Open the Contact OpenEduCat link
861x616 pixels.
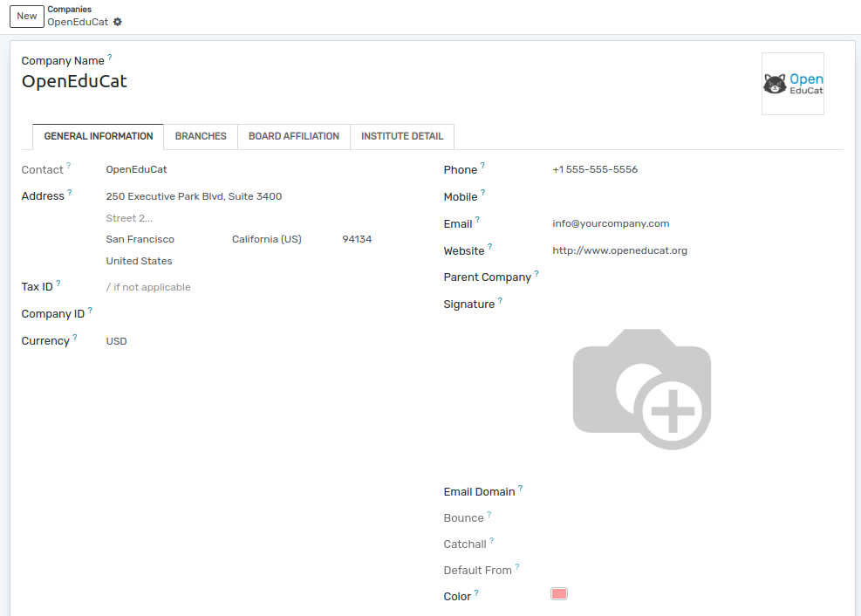click(137, 169)
